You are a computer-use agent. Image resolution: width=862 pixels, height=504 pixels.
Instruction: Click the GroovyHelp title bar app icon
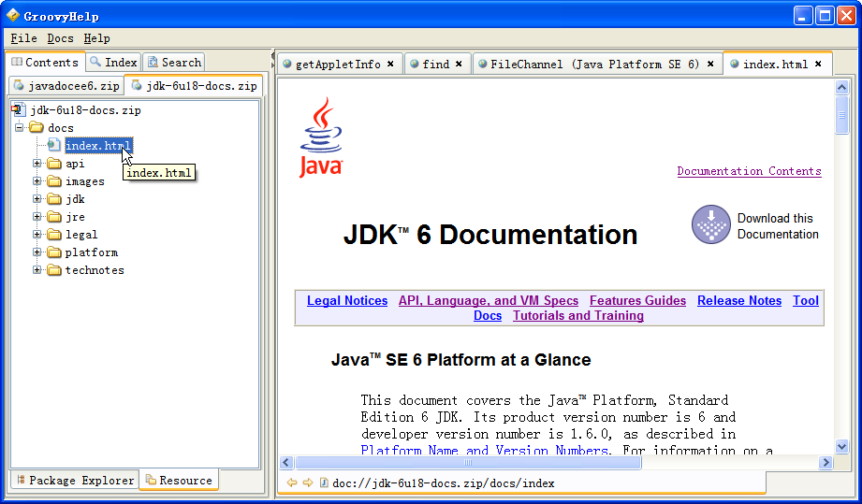click(13, 15)
